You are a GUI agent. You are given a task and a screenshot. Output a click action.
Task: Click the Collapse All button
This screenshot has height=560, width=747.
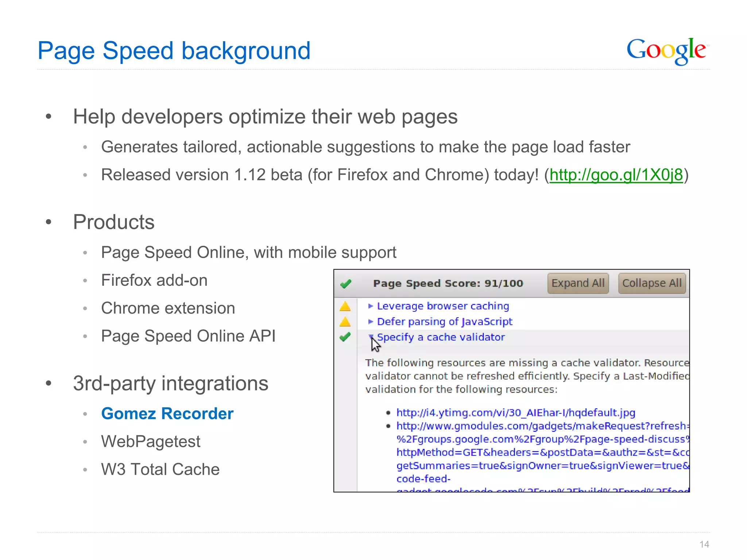(x=652, y=283)
